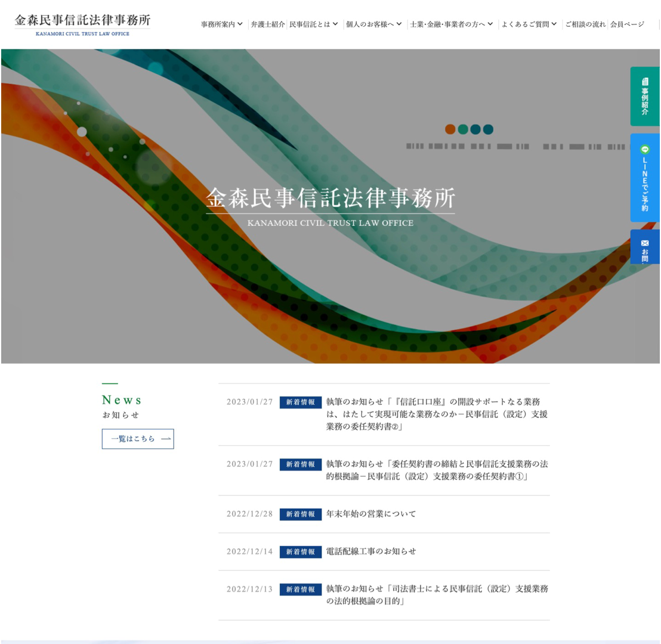Open the 年末年始の営業について news

point(371,514)
